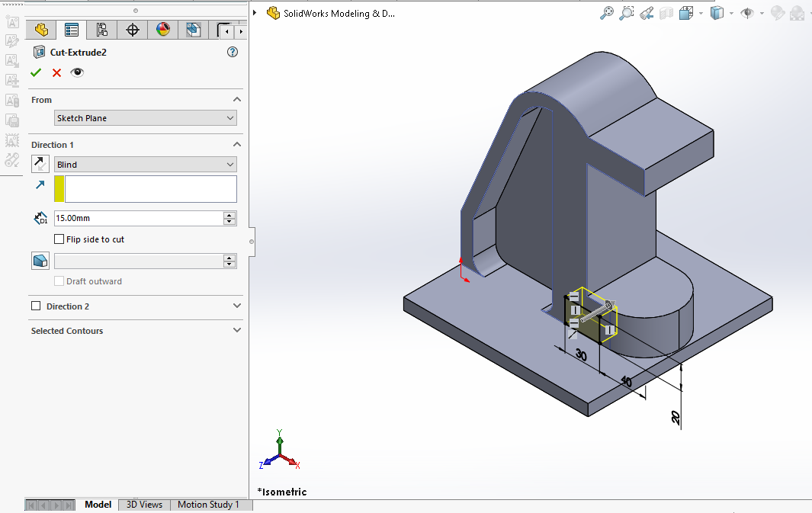
Task: Enable the Direction 2 checkbox
Action: coord(36,306)
